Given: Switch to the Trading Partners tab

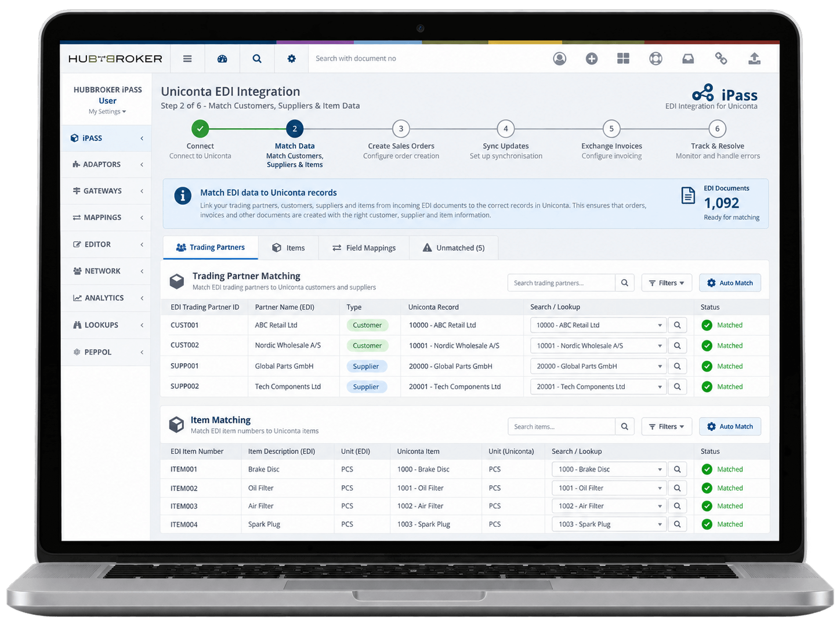Looking at the screenshot, I should click(211, 248).
